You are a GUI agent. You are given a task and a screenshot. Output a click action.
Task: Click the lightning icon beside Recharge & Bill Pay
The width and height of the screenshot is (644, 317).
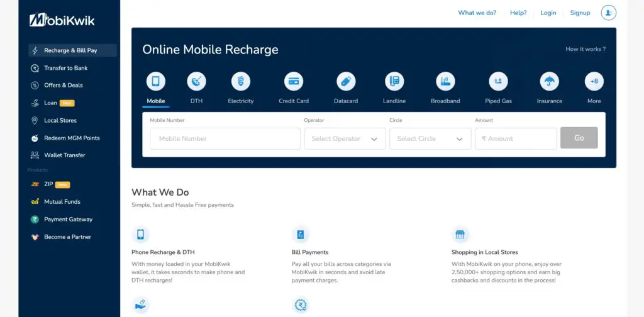[x=35, y=50]
